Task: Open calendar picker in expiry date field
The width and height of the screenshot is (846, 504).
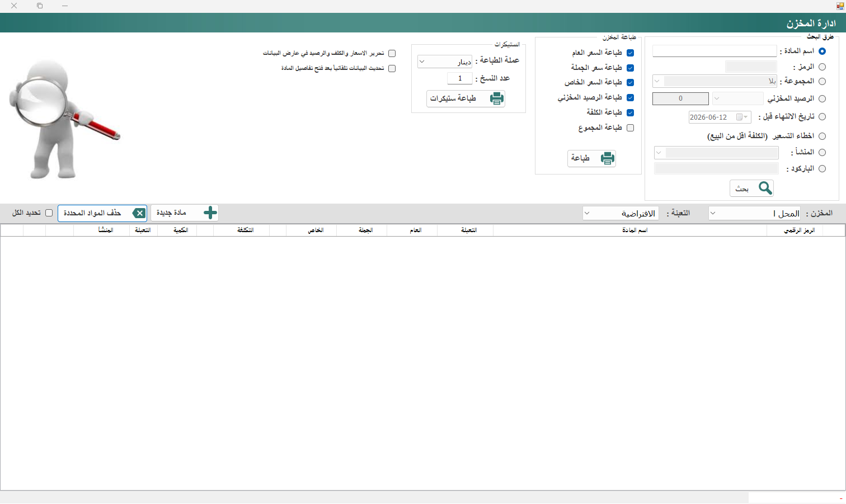Action: click(x=742, y=117)
